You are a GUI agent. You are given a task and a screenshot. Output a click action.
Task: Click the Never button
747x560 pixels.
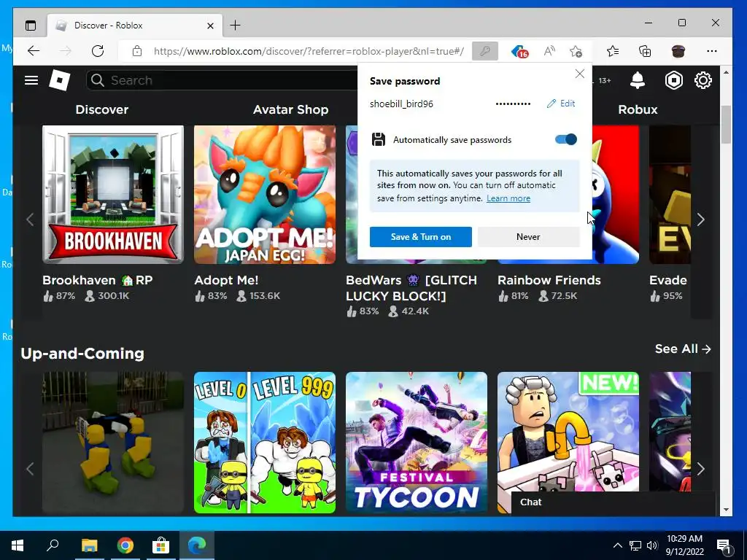tap(528, 237)
